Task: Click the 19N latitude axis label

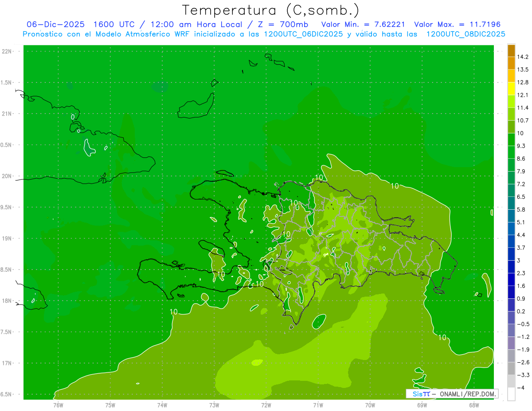Action: point(8,239)
